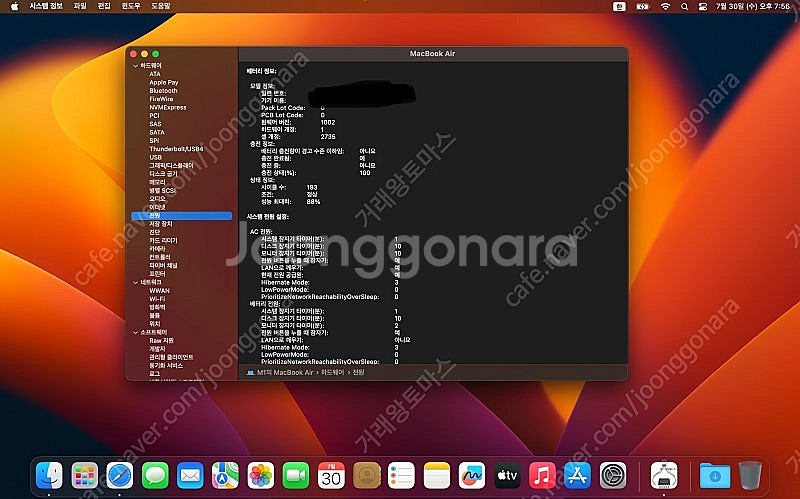
Task: Open Freeform from the Dock
Action: pyautogui.click(x=472, y=476)
